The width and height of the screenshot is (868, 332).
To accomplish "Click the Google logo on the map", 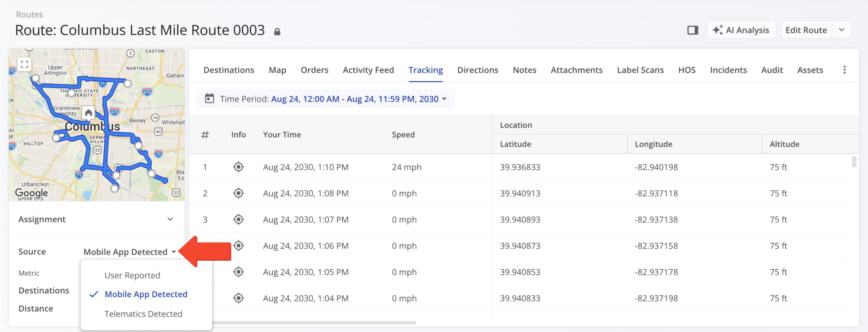I will pyautogui.click(x=31, y=193).
